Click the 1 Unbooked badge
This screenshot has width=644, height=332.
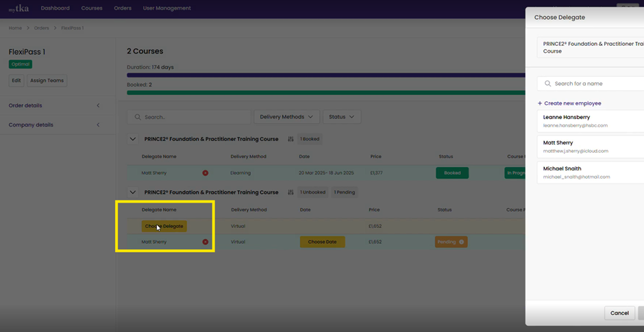coord(312,192)
